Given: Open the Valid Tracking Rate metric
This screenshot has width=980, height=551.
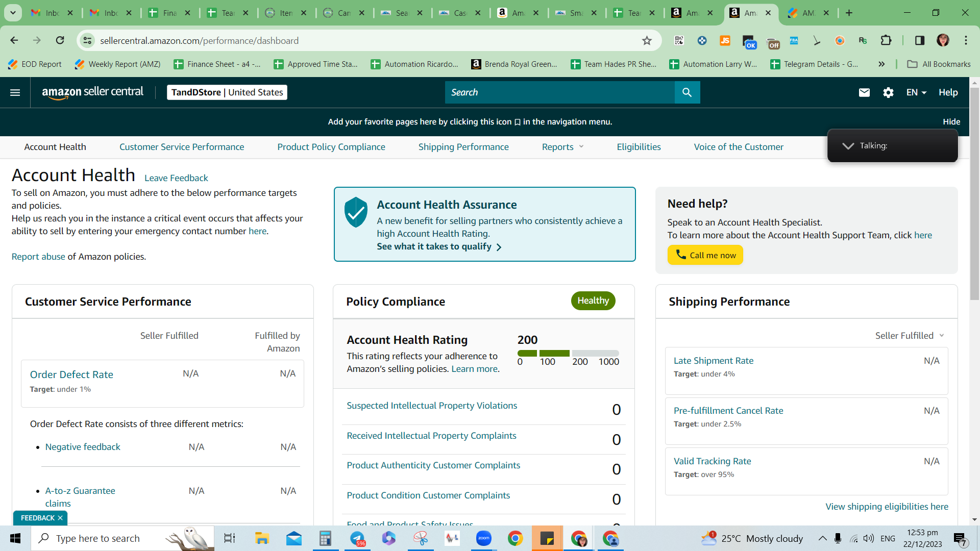Looking at the screenshot, I should pos(712,461).
